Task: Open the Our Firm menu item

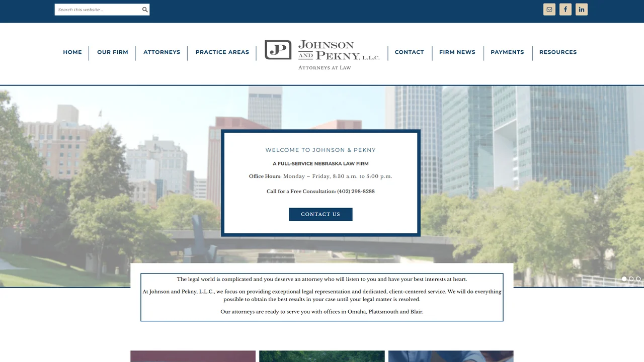Action: point(113,52)
